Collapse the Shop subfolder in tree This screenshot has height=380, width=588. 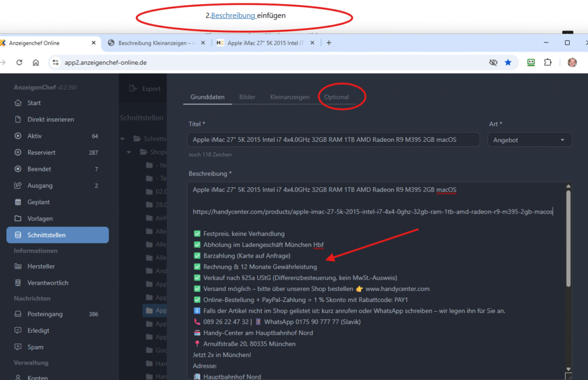(133, 152)
